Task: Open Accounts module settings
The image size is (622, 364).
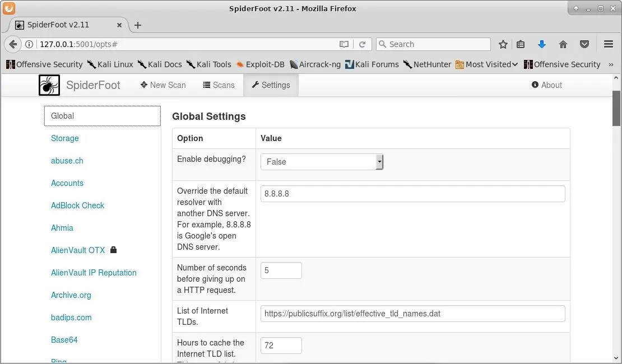Action: pyautogui.click(x=67, y=183)
